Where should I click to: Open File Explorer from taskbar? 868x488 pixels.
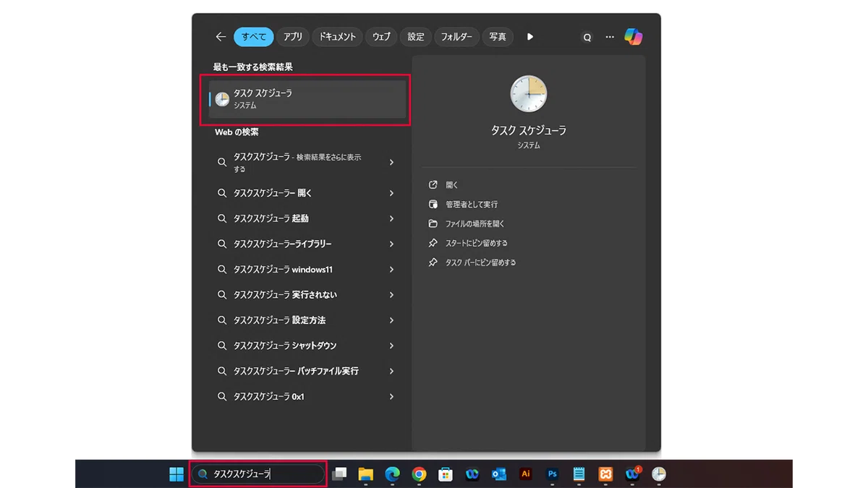click(366, 474)
